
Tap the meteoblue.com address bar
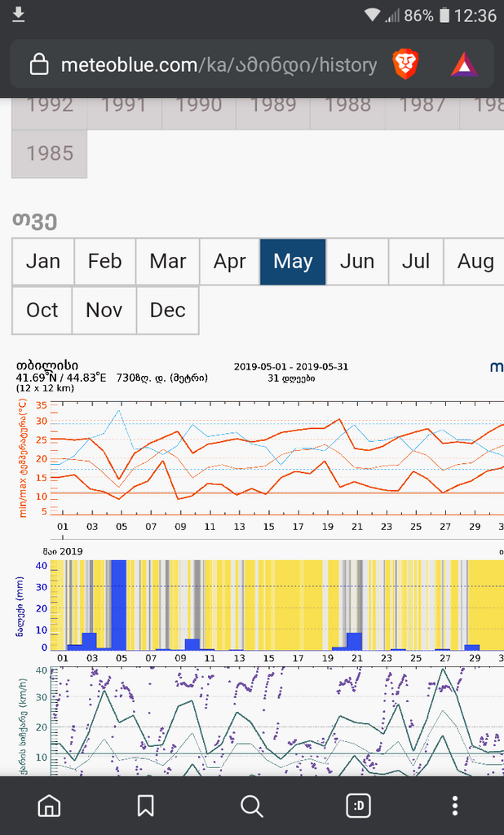pyautogui.click(x=219, y=65)
